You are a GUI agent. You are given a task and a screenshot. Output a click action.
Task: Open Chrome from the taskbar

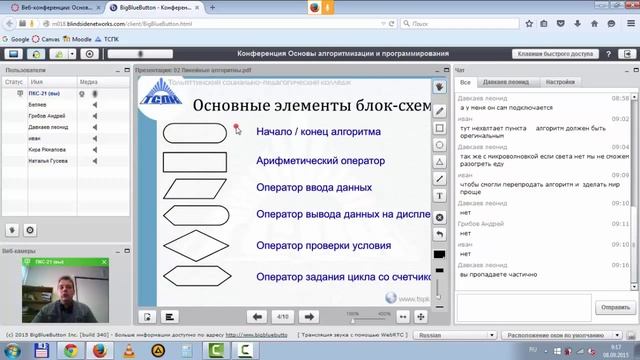tap(71, 351)
